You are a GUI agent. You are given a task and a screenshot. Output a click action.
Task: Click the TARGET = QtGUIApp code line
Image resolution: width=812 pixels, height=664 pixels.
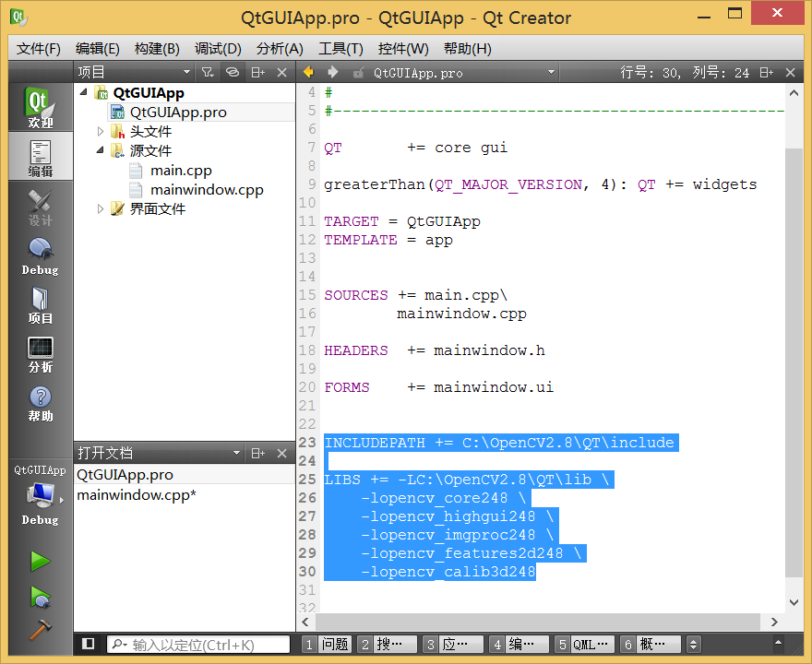(x=402, y=221)
